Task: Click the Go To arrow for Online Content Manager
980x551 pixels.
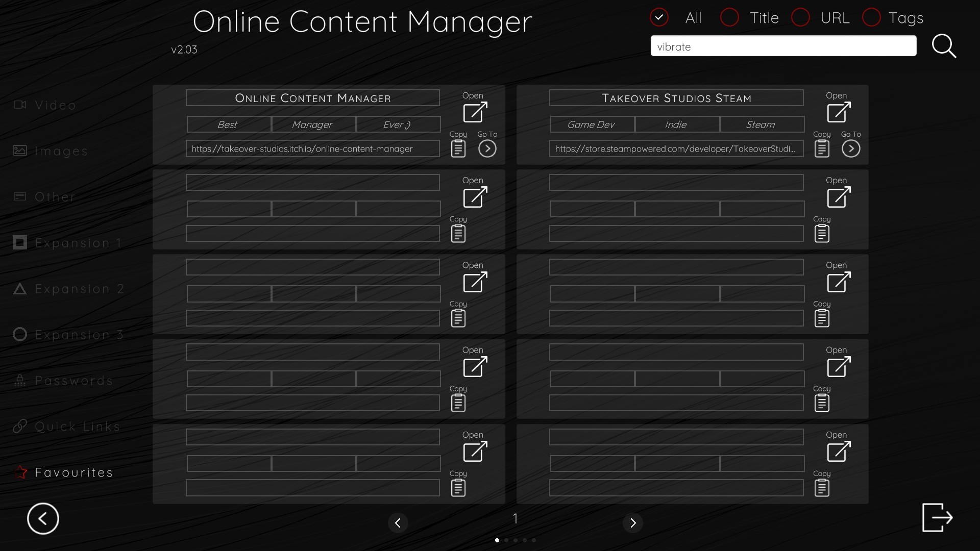Action: click(x=487, y=148)
